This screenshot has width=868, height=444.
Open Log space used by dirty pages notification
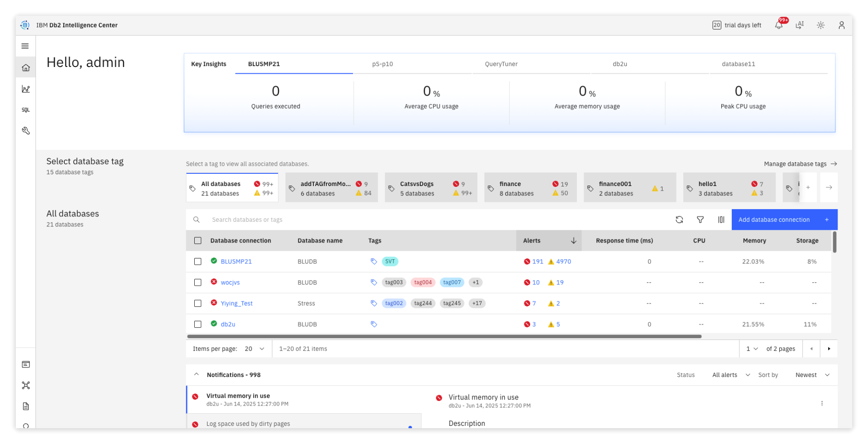304,422
